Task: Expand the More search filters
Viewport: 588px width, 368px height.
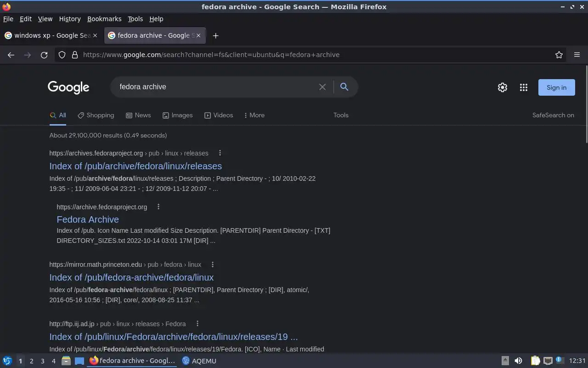Action: pyautogui.click(x=254, y=115)
